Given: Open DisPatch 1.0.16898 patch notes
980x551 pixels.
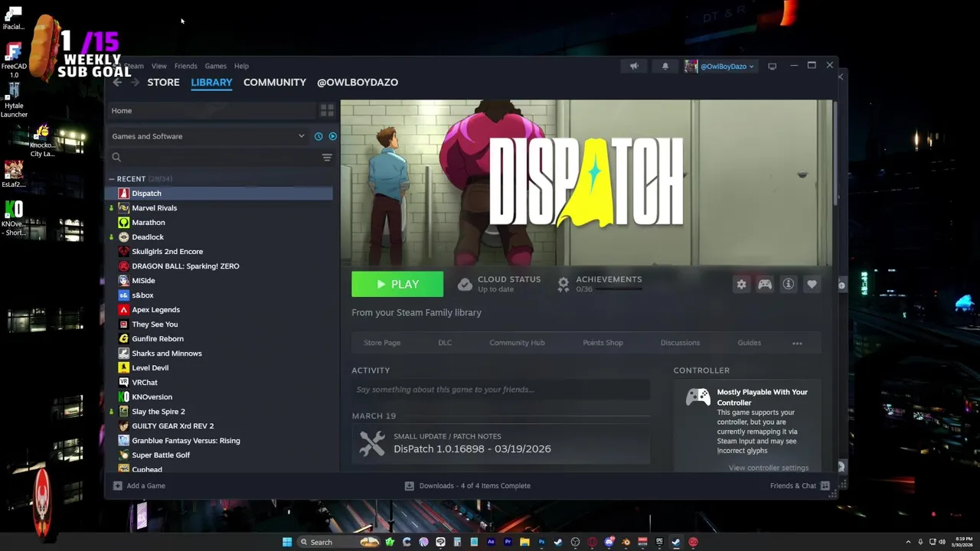Looking at the screenshot, I should pyautogui.click(x=472, y=449).
